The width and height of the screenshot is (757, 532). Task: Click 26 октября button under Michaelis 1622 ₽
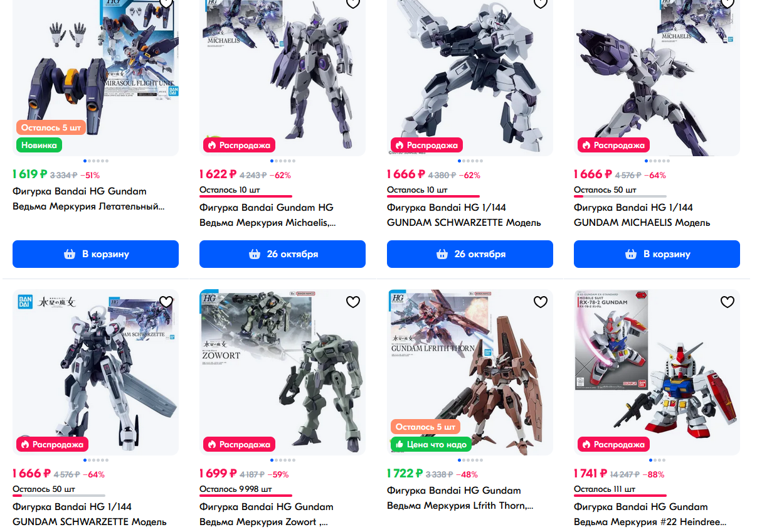(x=282, y=254)
